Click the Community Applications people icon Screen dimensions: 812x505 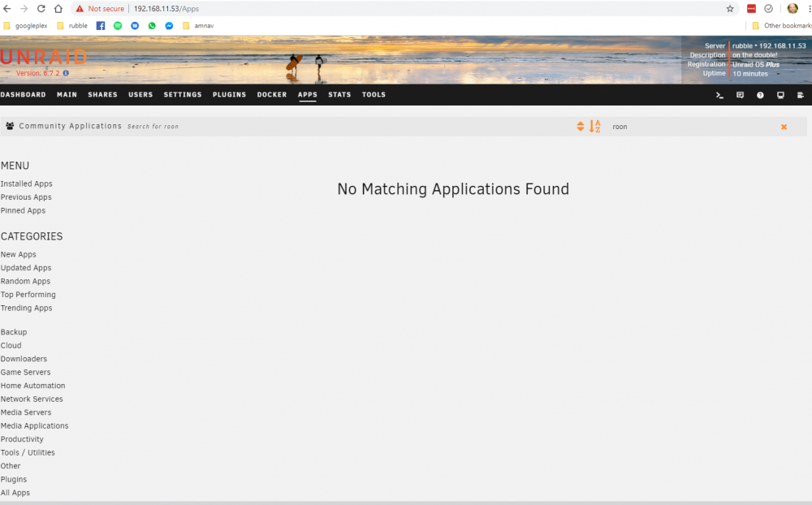pos(10,126)
